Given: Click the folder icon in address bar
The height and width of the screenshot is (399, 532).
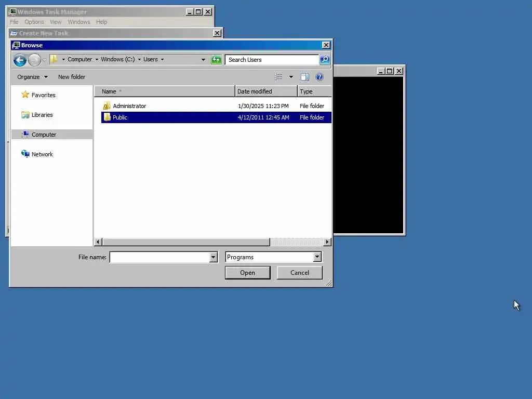Looking at the screenshot, I should [54, 59].
